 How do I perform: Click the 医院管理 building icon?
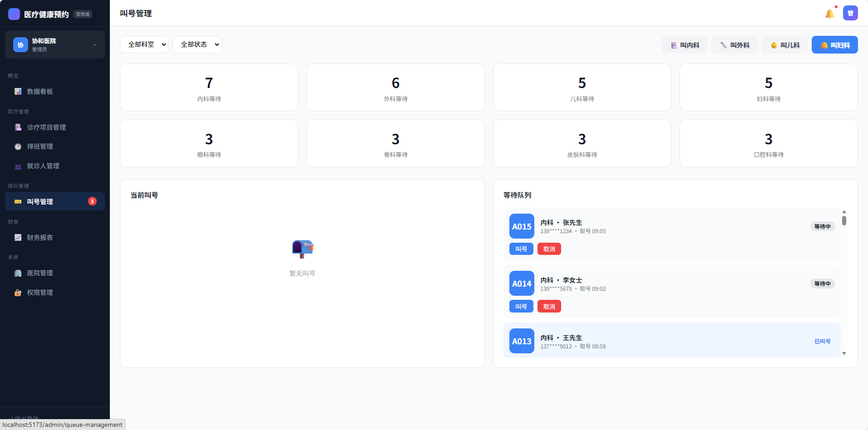(x=18, y=274)
